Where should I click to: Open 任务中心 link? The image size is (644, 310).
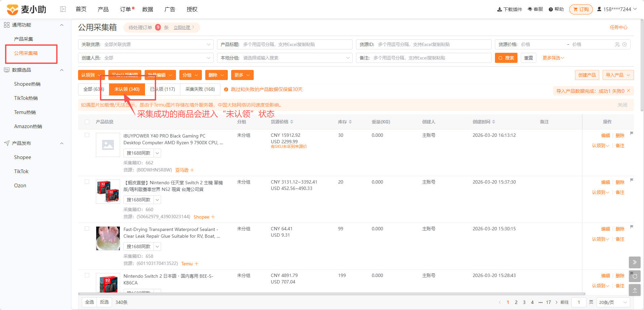[x=619, y=27]
